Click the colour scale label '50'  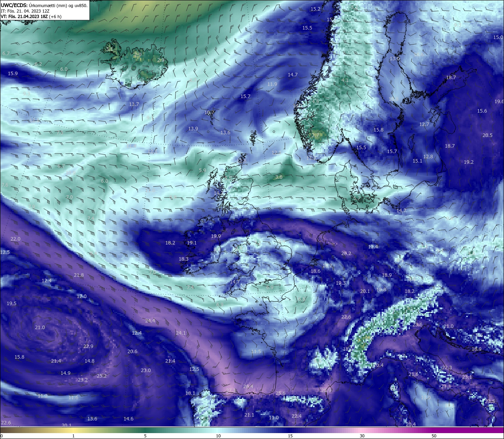tap(434, 436)
